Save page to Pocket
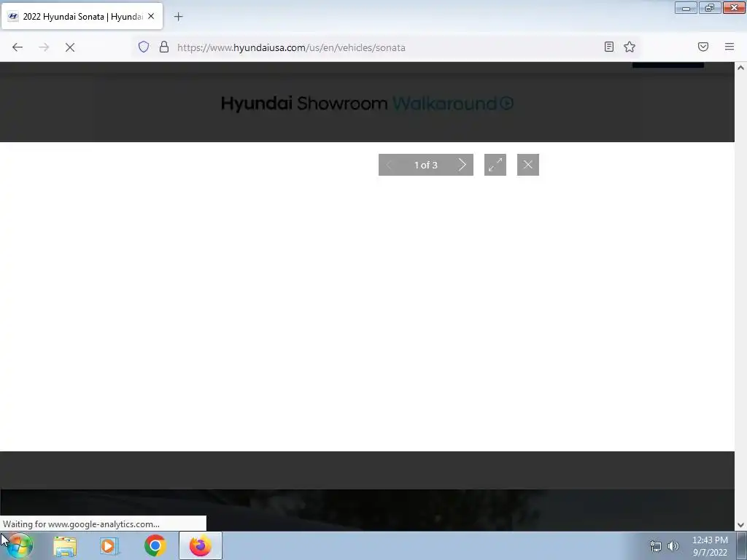The height and width of the screenshot is (560, 747). [x=703, y=47]
